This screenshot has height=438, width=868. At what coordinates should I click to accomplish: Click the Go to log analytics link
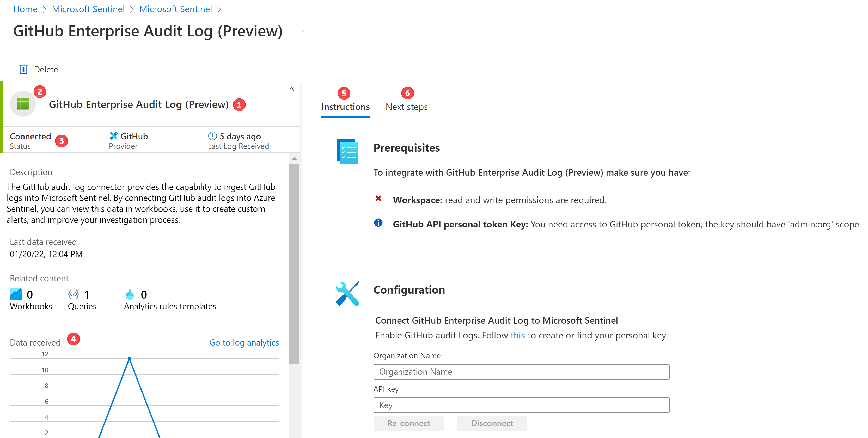(x=244, y=342)
